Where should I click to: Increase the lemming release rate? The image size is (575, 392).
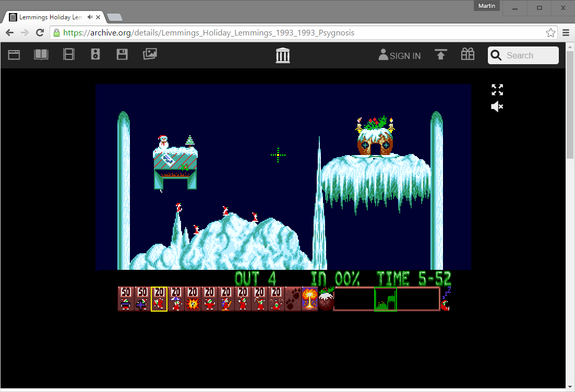click(142, 299)
